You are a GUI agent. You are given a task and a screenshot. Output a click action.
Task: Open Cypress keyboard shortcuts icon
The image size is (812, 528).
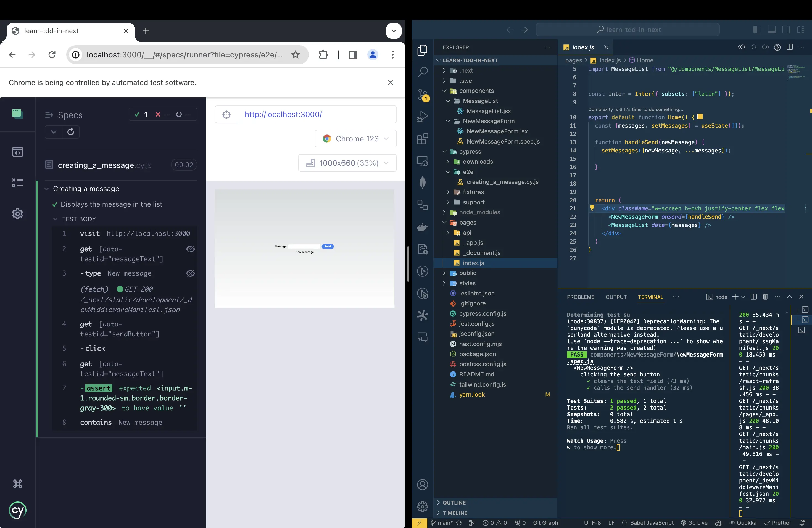point(17,484)
